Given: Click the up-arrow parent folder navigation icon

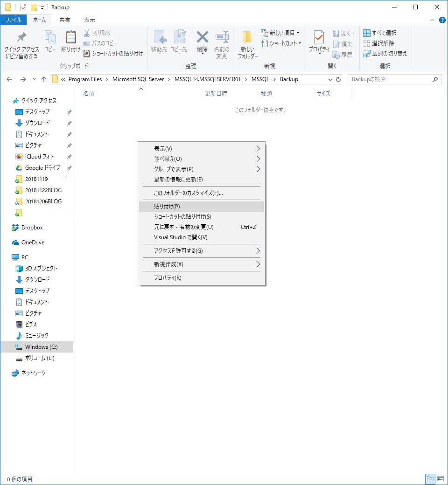Looking at the screenshot, I should [44, 79].
